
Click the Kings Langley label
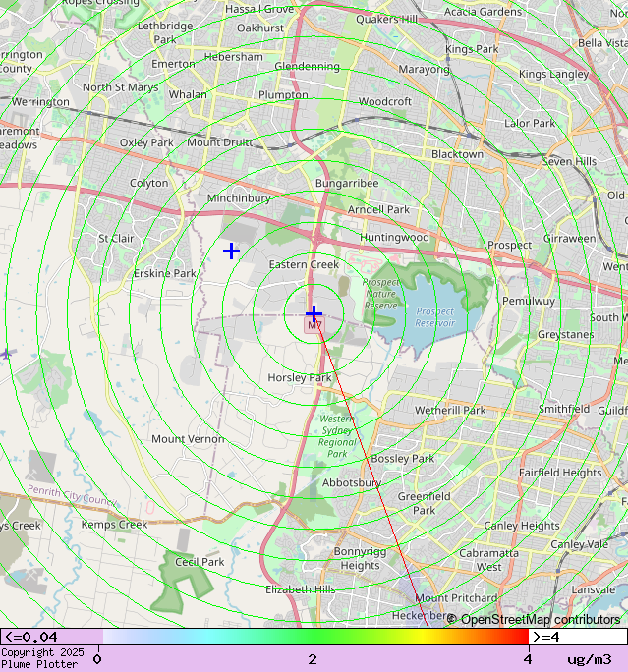(x=554, y=74)
